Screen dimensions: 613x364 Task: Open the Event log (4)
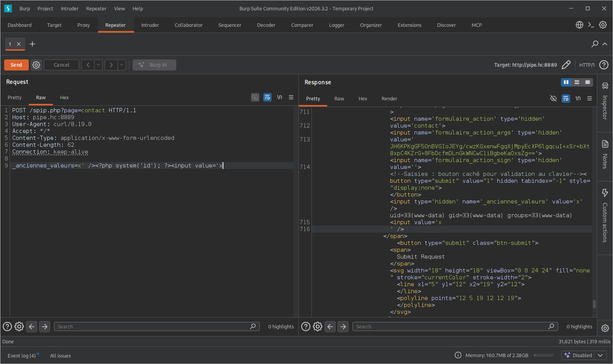(22, 356)
